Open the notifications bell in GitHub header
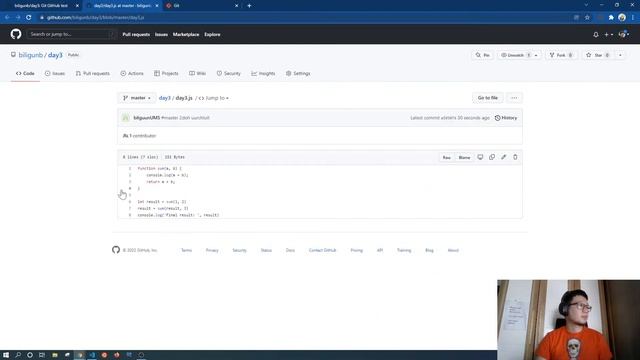 click(596, 35)
